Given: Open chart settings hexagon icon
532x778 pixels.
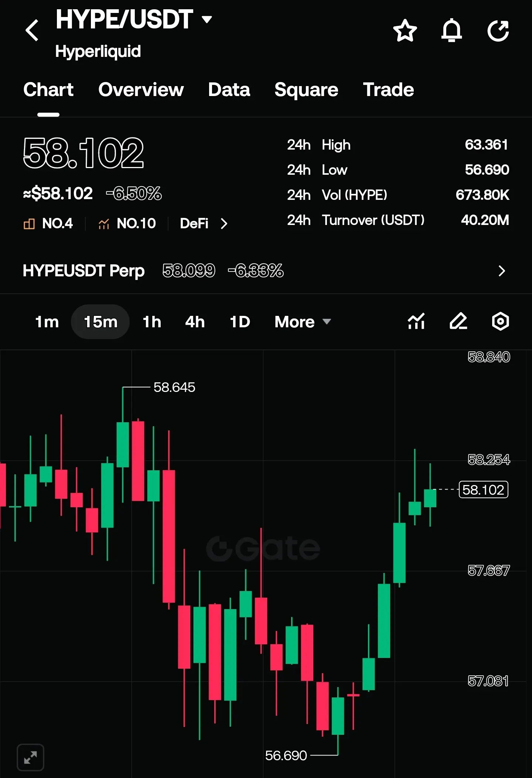Looking at the screenshot, I should [501, 321].
